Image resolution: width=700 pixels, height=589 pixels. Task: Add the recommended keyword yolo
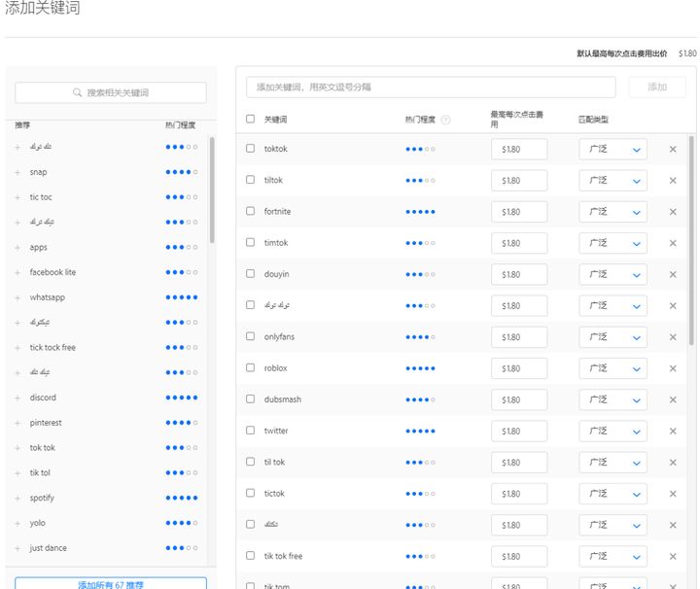[x=17, y=523]
